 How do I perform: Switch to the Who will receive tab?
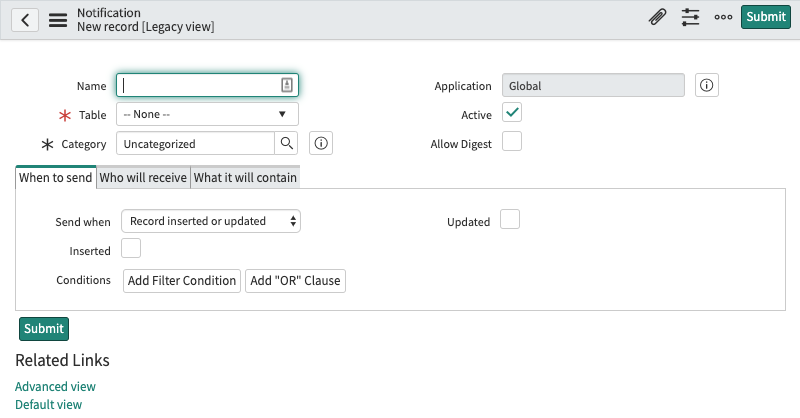point(143,178)
